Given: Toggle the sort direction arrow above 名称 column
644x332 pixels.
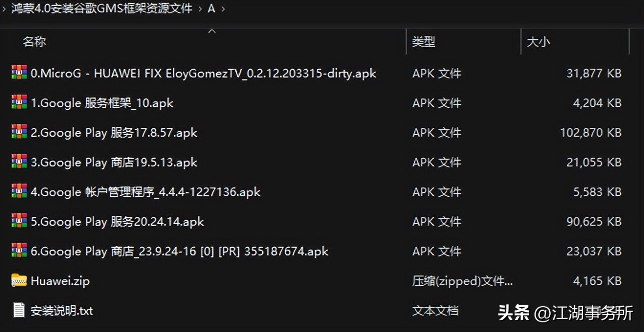Looking at the screenshot, I should pos(212,31).
